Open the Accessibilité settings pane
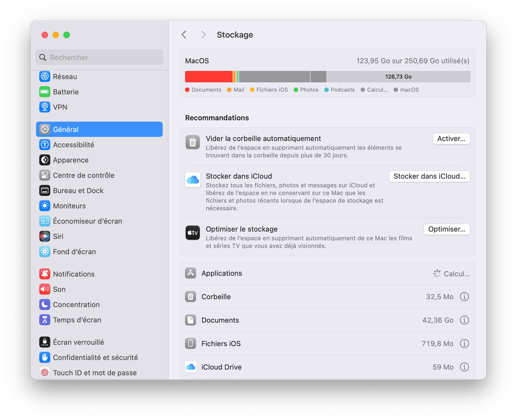This screenshot has height=420, width=517. coord(73,145)
